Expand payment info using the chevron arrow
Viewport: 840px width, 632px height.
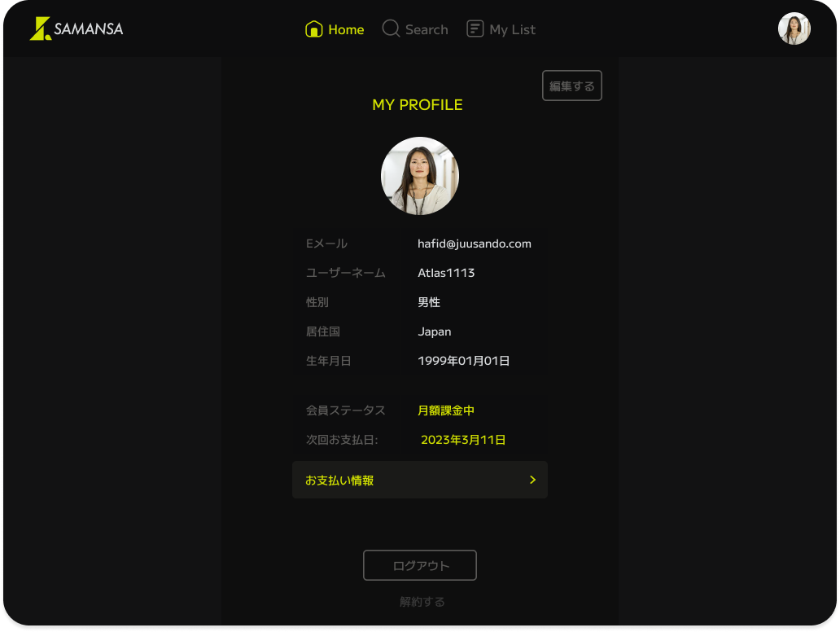pos(532,480)
